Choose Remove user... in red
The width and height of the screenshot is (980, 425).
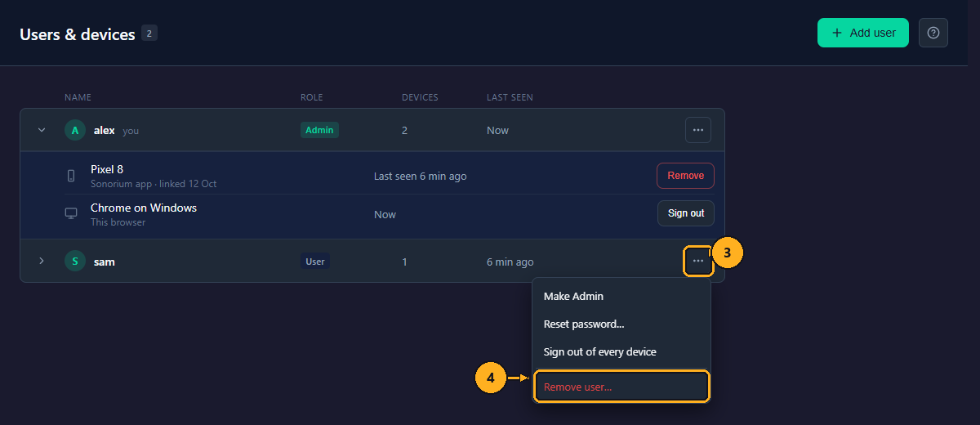[x=621, y=387]
